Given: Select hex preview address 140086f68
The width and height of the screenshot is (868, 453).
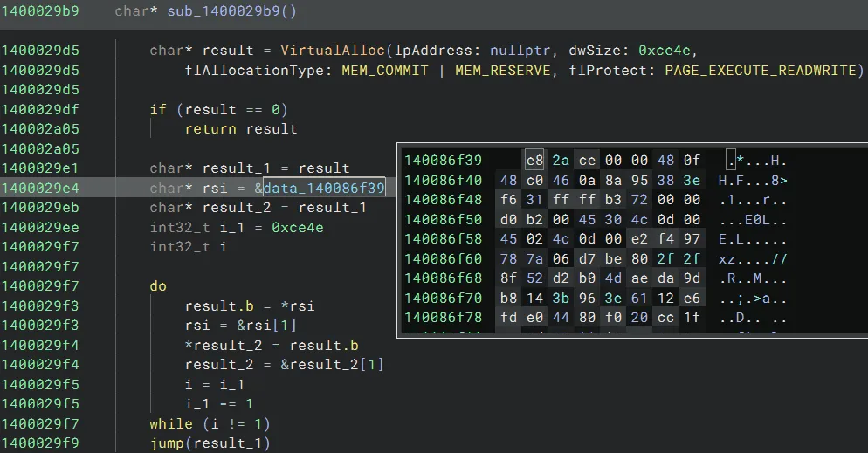Looking at the screenshot, I should coord(444,278).
